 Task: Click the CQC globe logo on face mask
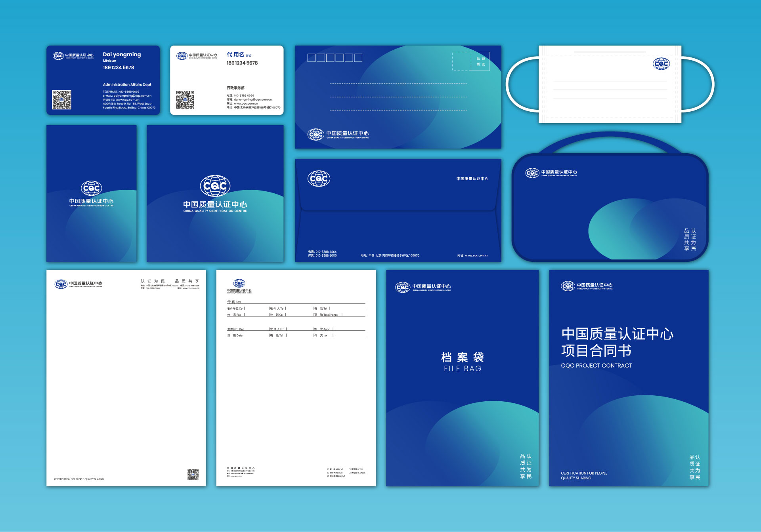tap(661, 63)
